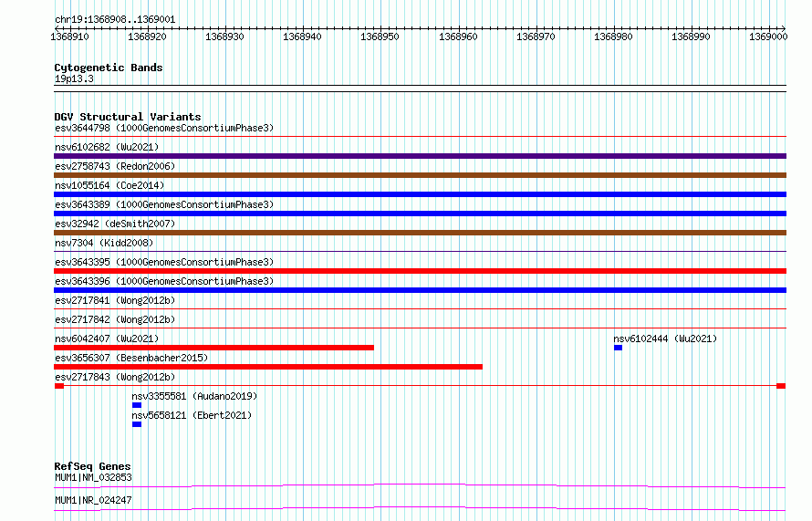
Task: Click the esv3644798 variant label
Action: (164, 128)
